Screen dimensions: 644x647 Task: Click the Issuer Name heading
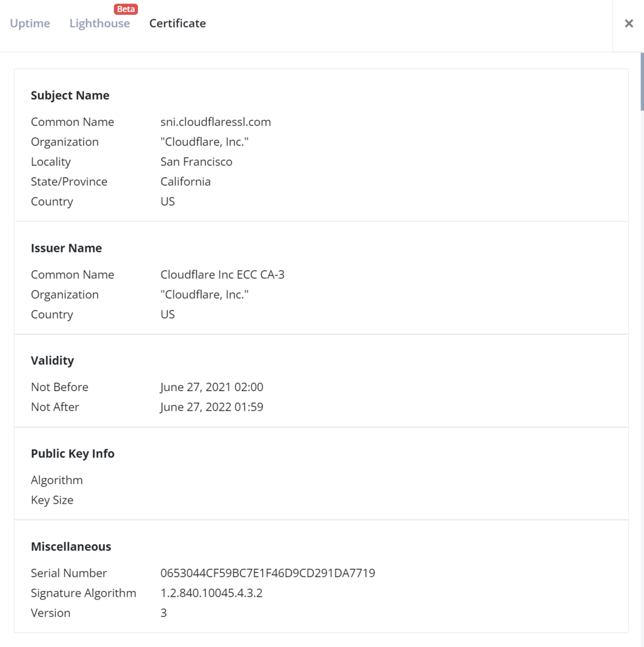click(x=66, y=248)
